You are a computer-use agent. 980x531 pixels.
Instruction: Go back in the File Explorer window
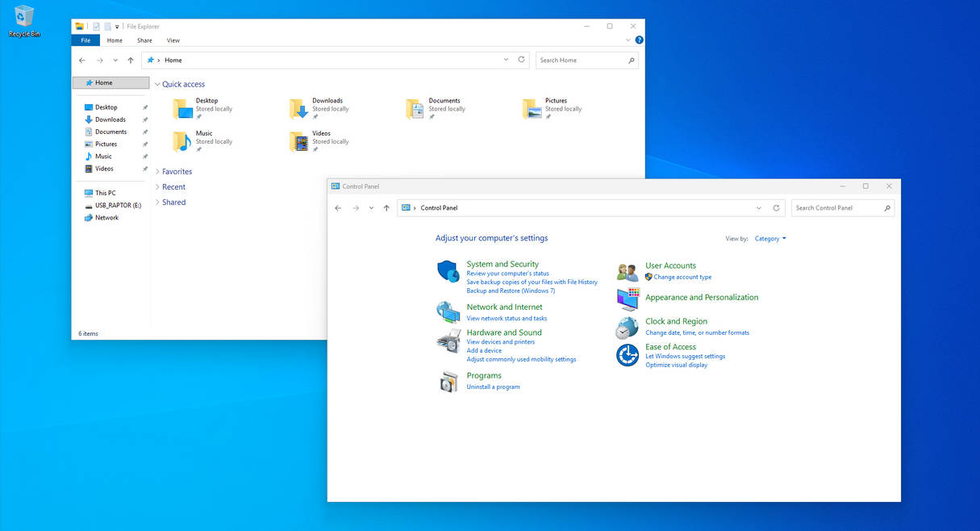[82, 61]
